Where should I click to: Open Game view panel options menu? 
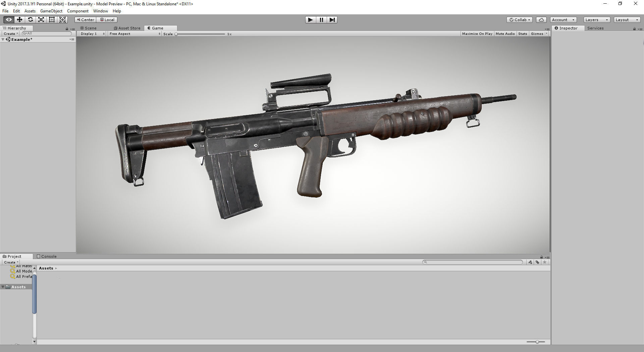pyautogui.click(x=547, y=29)
